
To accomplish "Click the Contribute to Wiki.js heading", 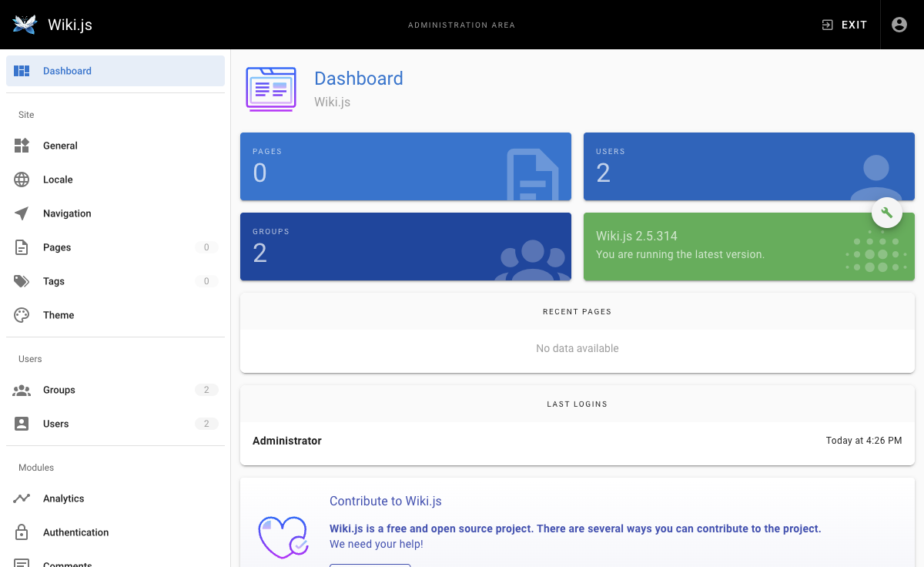I will pyautogui.click(x=386, y=501).
